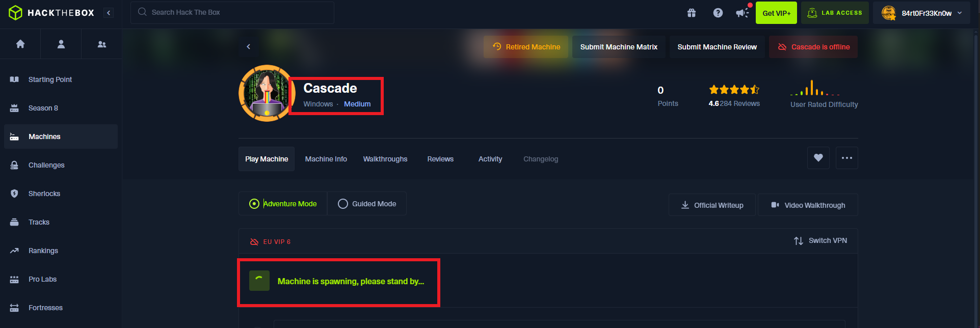Open the help question mark icon
980x328 pixels.
(x=718, y=13)
